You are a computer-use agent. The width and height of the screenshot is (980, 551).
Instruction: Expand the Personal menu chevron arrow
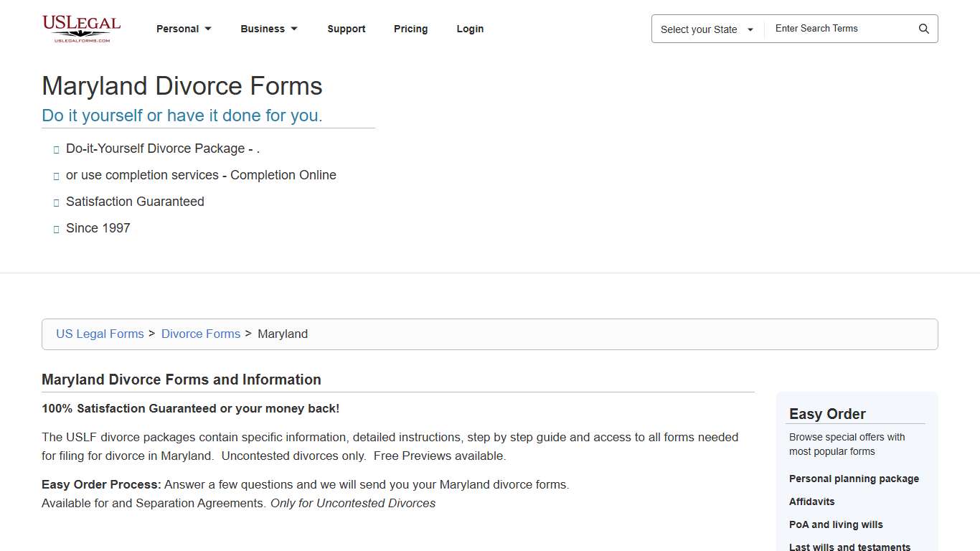point(208,29)
